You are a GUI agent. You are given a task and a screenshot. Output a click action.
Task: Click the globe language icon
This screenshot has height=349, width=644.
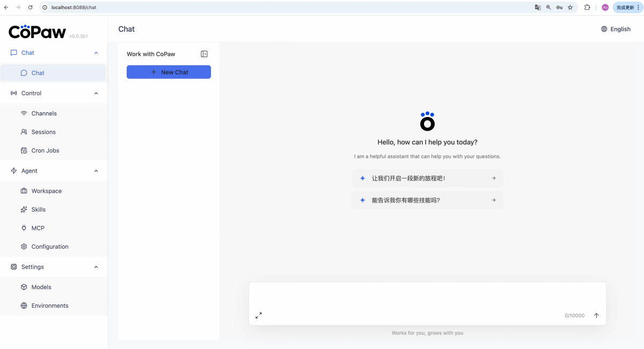[x=604, y=29]
